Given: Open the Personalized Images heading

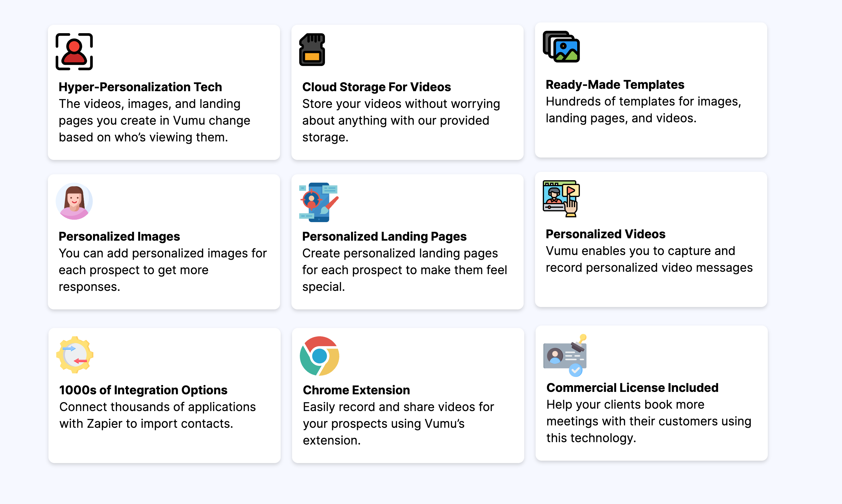Looking at the screenshot, I should coord(119,236).
